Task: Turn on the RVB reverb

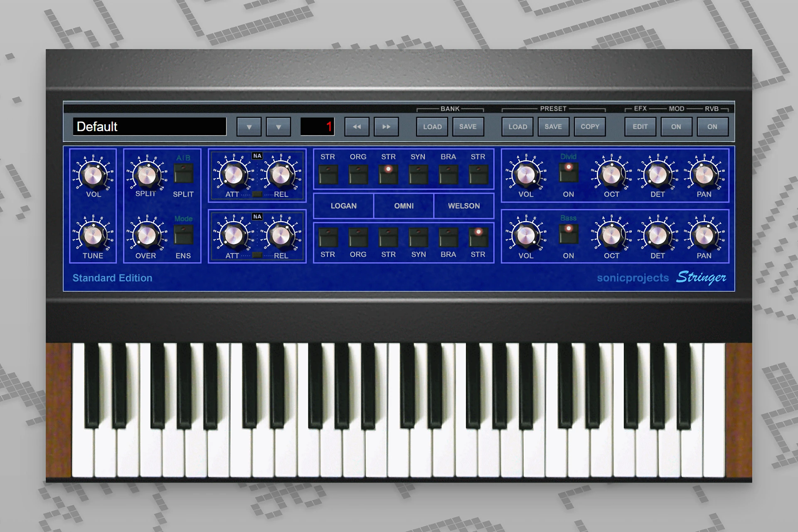Action: pos(713,127)
